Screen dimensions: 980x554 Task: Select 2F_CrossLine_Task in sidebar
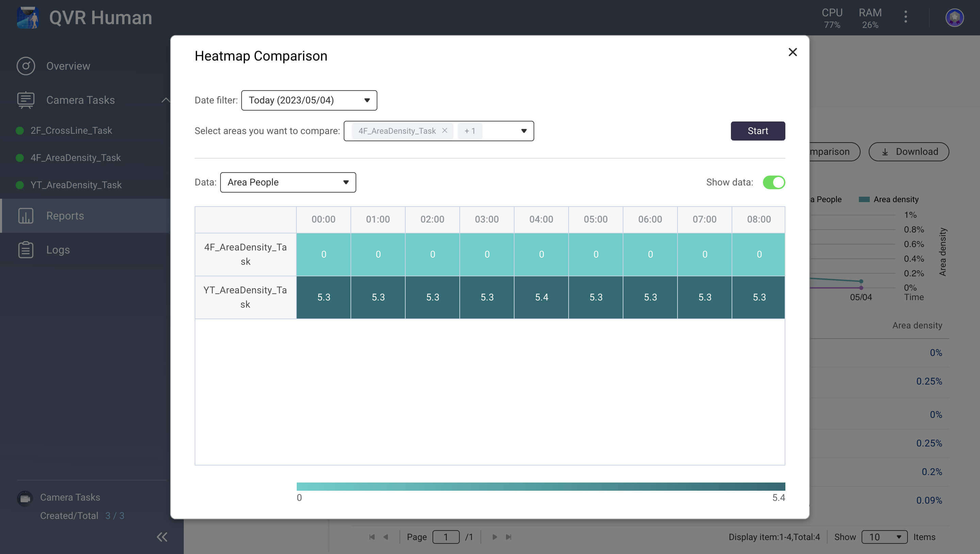(x=71, y=131)
